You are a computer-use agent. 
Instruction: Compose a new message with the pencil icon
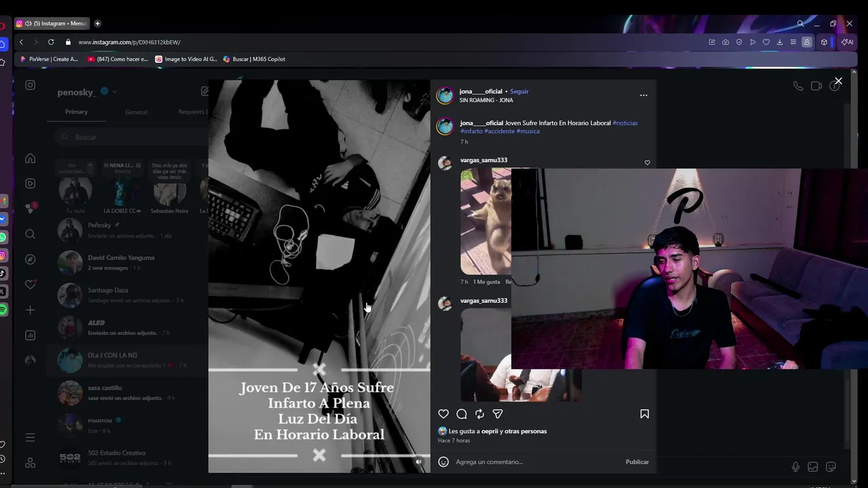point(205,91)
